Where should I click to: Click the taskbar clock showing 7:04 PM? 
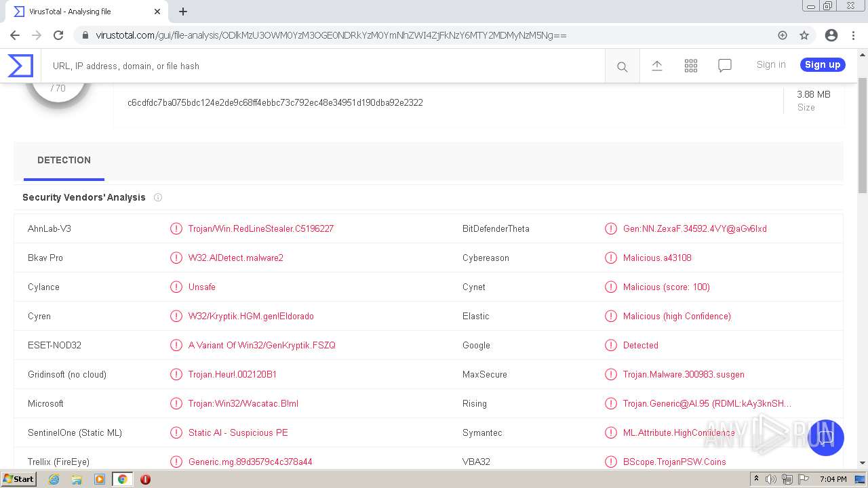(x=833, y=479)
